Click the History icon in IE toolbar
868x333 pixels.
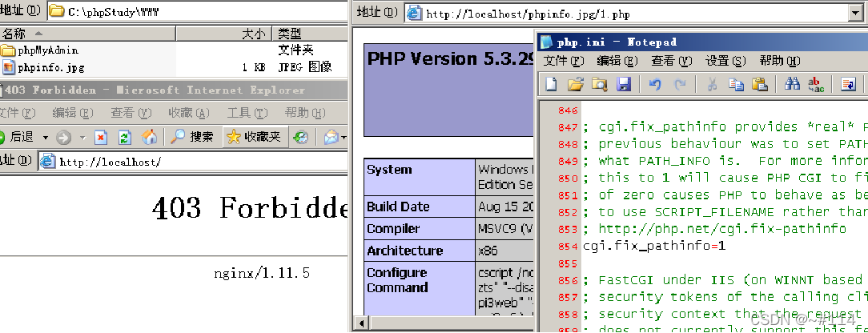(x=300, y=137)
